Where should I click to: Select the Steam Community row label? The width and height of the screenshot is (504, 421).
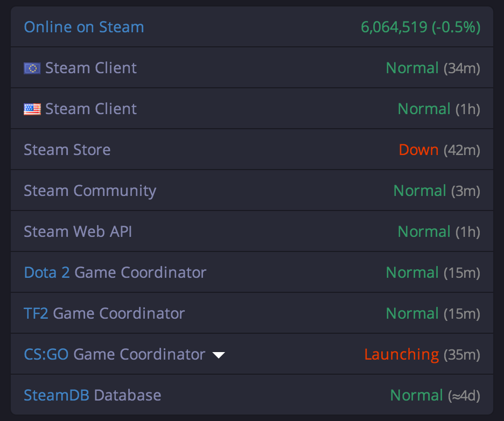[90, 191]
